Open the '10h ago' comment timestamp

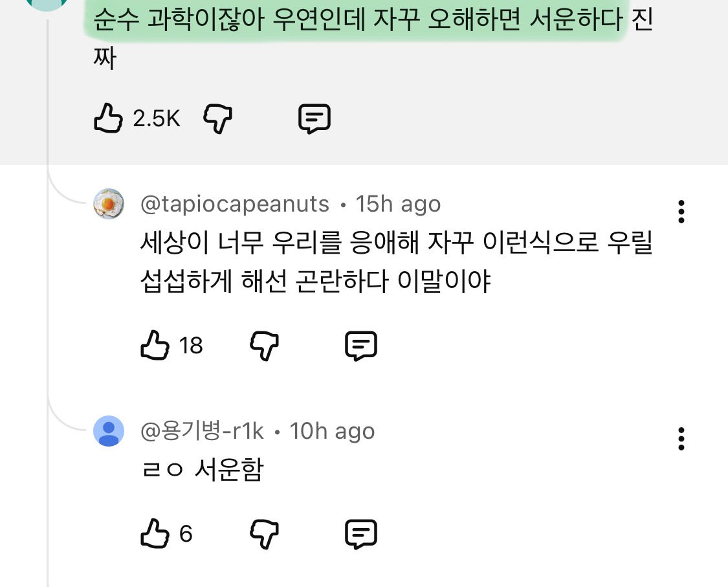[x=333, y=430]
